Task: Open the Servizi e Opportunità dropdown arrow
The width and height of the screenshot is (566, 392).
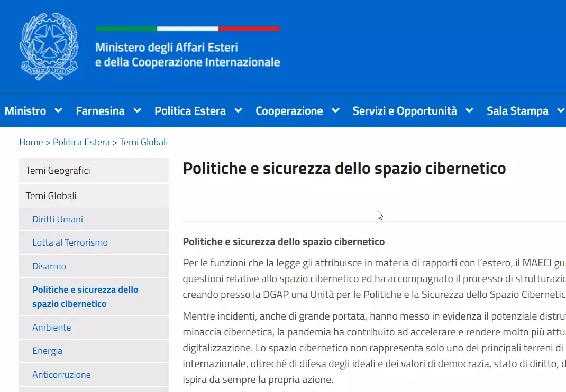Action: tap(469, 111)
